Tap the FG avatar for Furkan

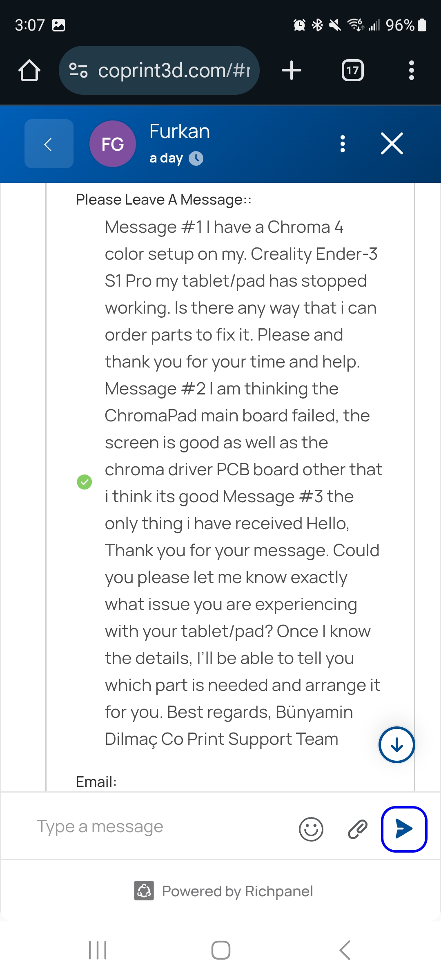coord(112,144)
